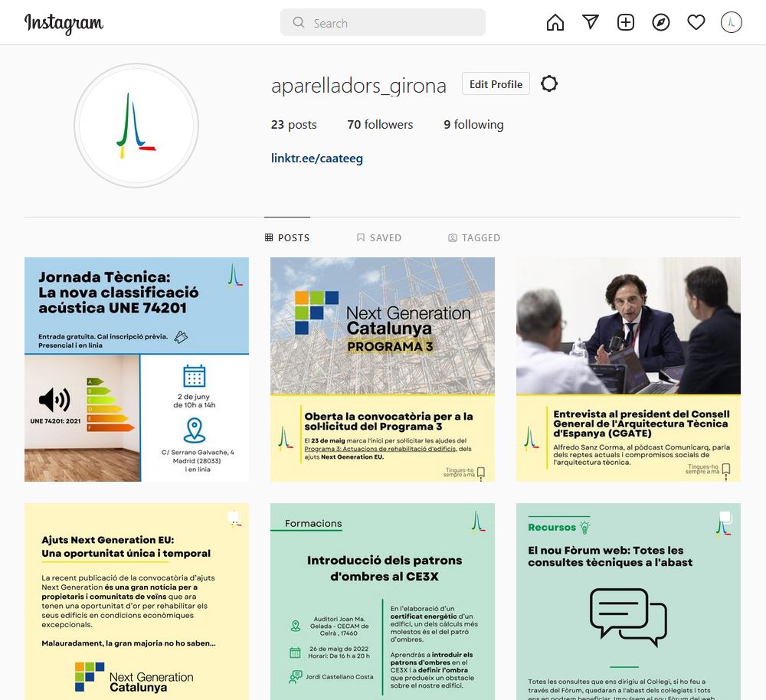Image resolution: width=766 pixels, height=700 pixels.
Task: Open Explore compass icon
Action: [660, 22]
